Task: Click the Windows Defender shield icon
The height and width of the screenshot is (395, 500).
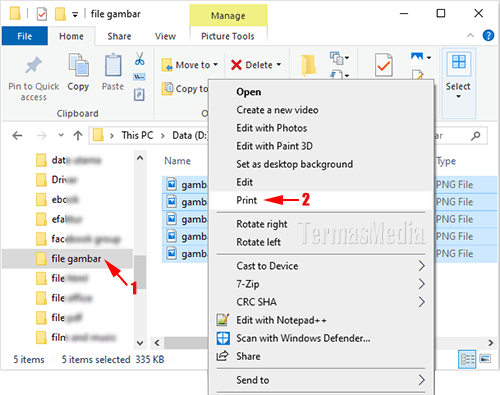Action: pos(223,338)
